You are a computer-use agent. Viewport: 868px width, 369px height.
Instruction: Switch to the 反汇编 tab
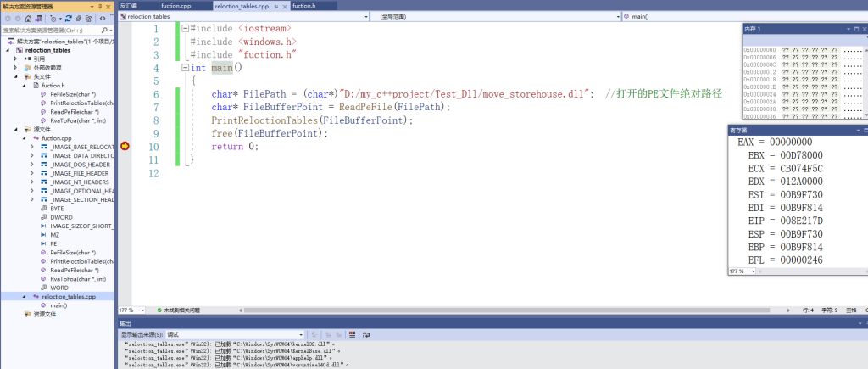click(128, 5)
